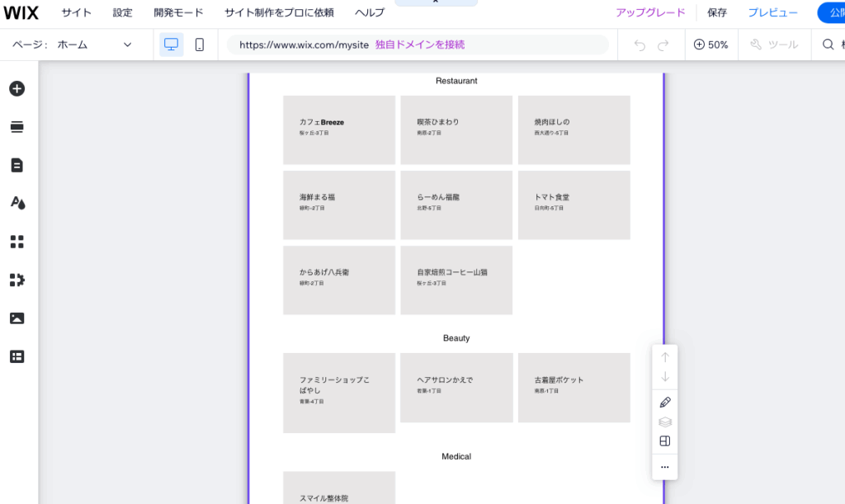Open the App Market panel

pyautogui.click(x=17, y=280)
